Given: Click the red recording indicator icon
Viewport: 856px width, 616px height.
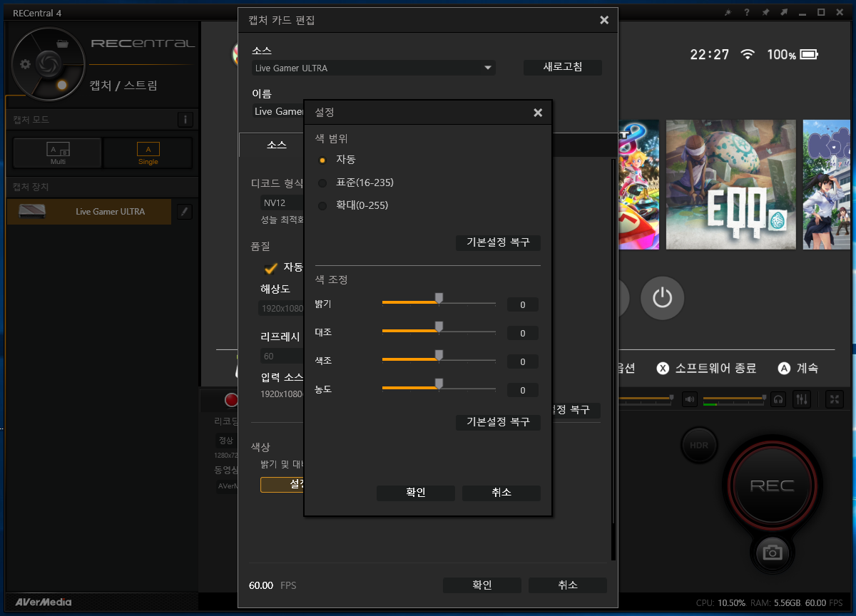Looking at the screenshot, I should click(232, 400).
